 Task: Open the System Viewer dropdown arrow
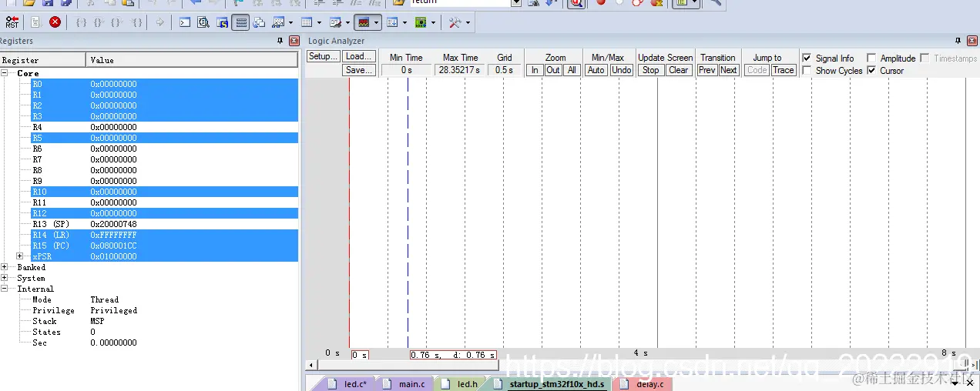click(x=433, y=22)
